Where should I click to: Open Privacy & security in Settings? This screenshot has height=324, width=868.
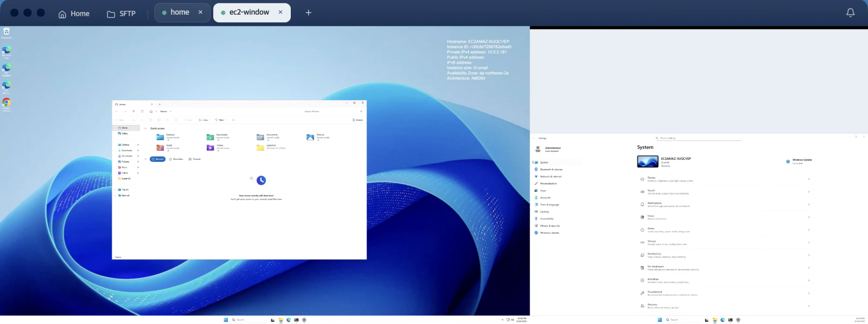pos(557,226)
